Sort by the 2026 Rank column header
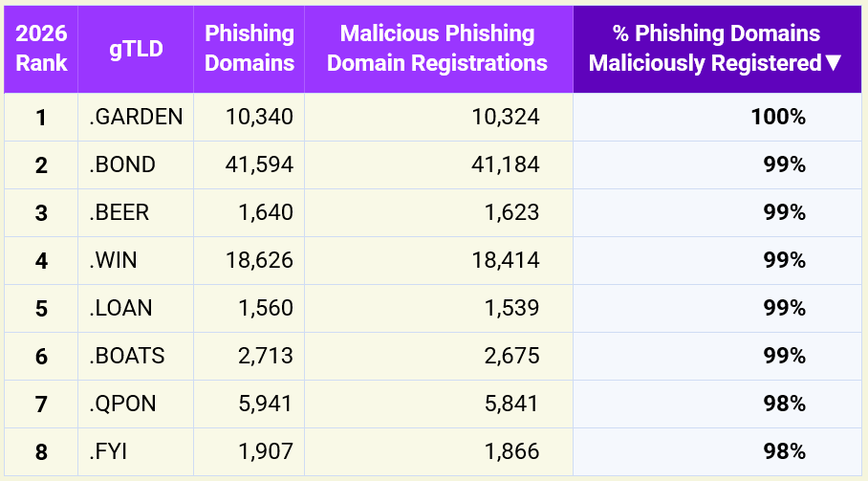 tap(41, 49)
